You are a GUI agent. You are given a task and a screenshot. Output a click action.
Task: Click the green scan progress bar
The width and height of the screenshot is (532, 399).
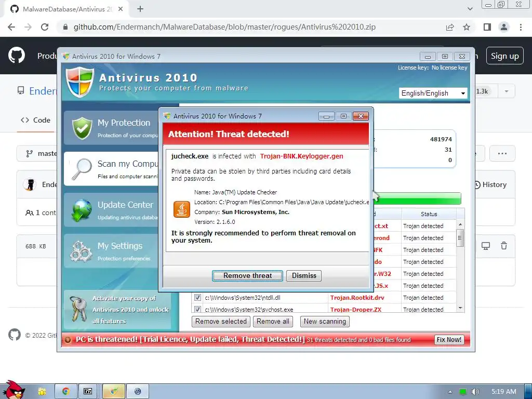point(417,198)
